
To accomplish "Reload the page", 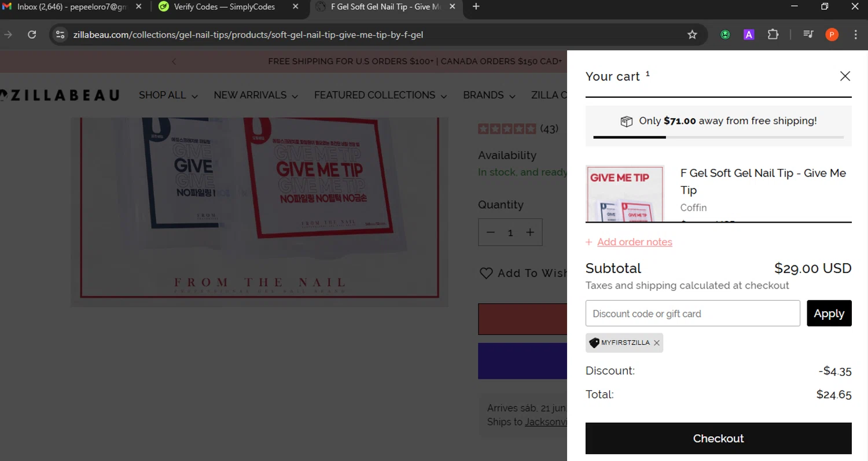I will pos(32,35).
